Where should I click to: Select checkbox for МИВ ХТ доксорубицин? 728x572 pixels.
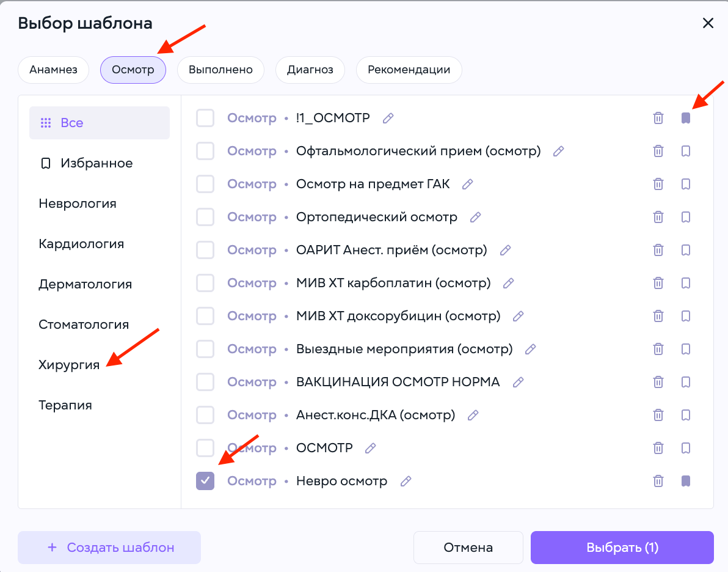[205, 316]
